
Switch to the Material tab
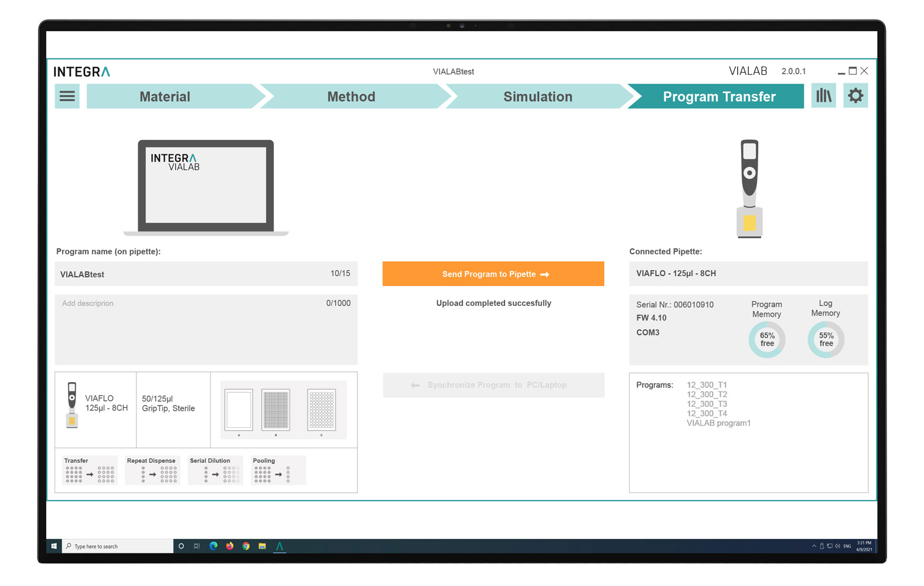[165, 97]
